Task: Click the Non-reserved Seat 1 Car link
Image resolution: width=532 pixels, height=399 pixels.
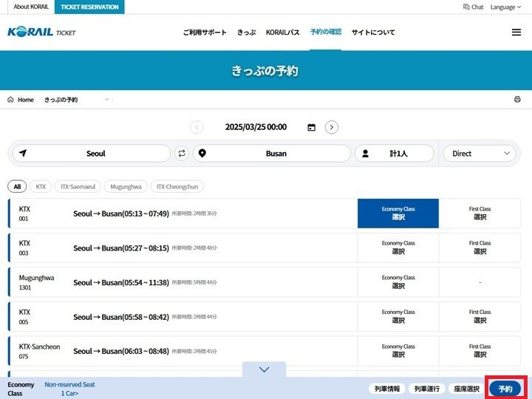Action: tap(69, 389)
